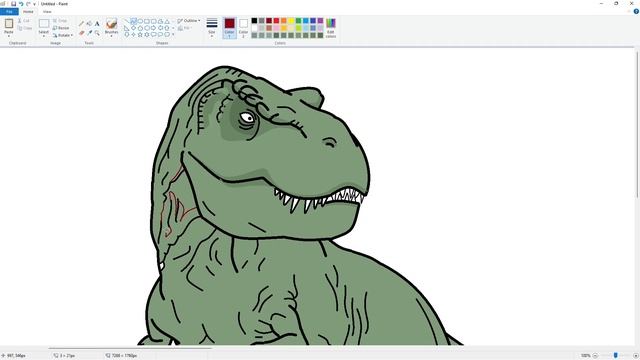Image resolution: width=640 pixels, height=360 pixels.
Task: Pick the black color swatch
Action: click(254, 21)
